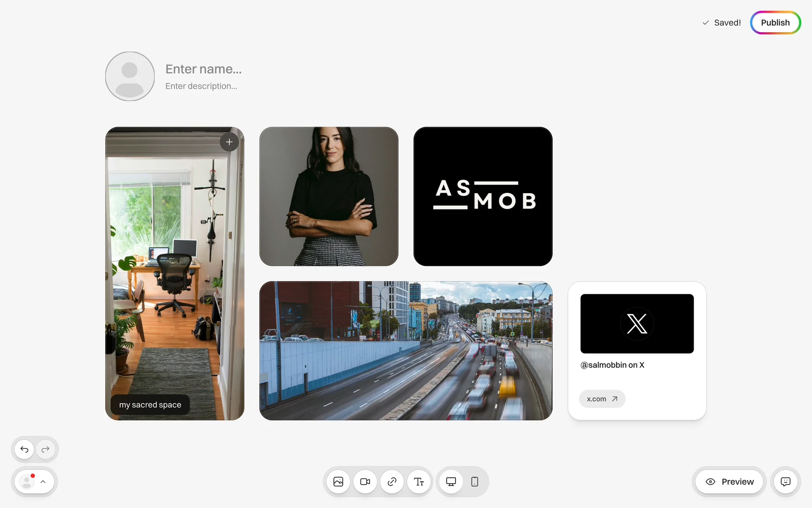Redo the last undone change
The image size is (812, 508).
tap(46, 449)
